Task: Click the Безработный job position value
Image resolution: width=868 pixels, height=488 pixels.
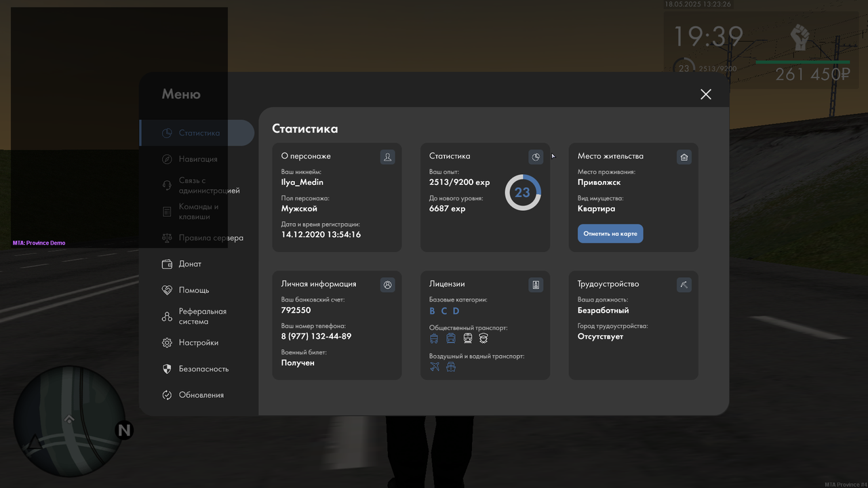Action: point(604,310)
